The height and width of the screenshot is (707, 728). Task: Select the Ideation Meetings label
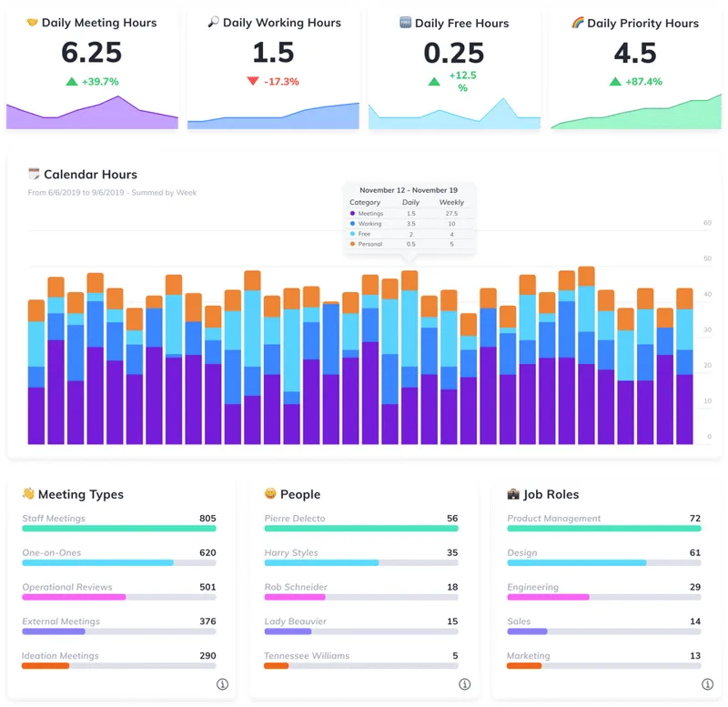pyautogui.click(x=60, y=655)
